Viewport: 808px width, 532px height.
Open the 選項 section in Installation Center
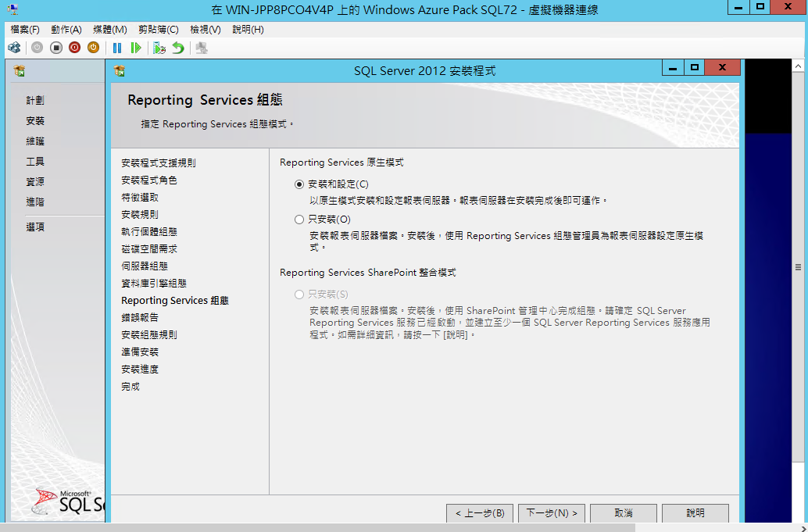pos(35,227)
